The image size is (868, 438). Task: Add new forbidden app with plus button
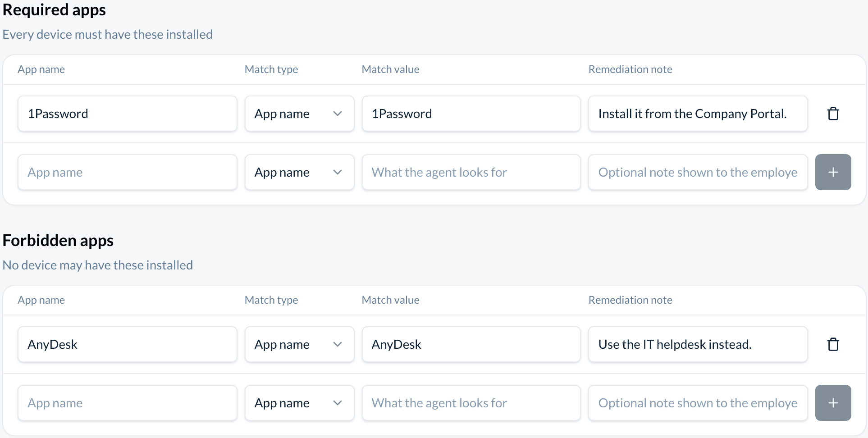point(833,403)
